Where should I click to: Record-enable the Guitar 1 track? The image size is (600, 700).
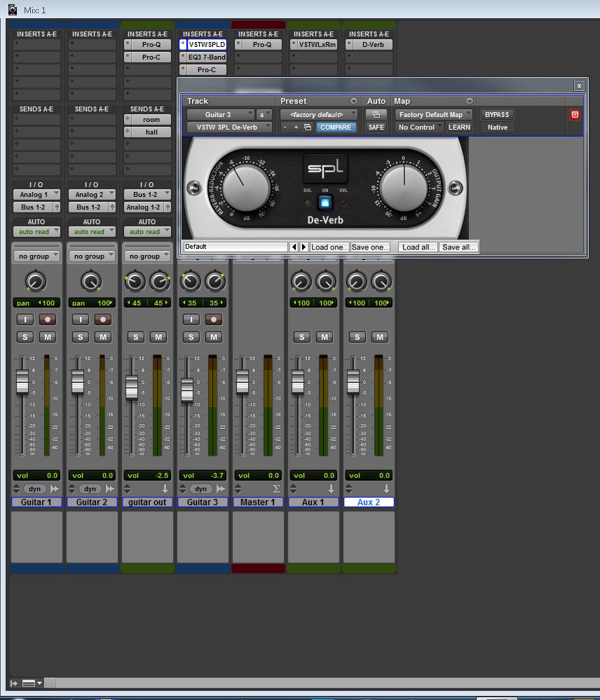point(48,320)
